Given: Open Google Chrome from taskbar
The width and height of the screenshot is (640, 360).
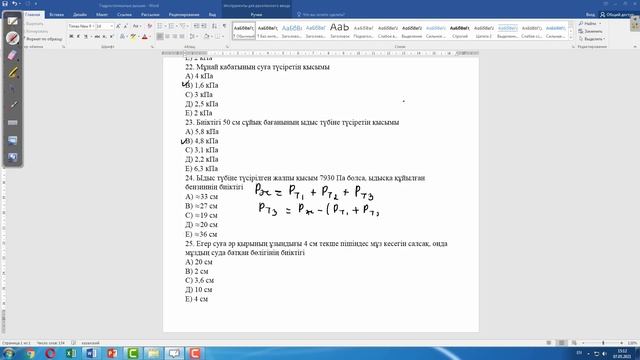Looking at the screenshot, I should click(30, 353).
